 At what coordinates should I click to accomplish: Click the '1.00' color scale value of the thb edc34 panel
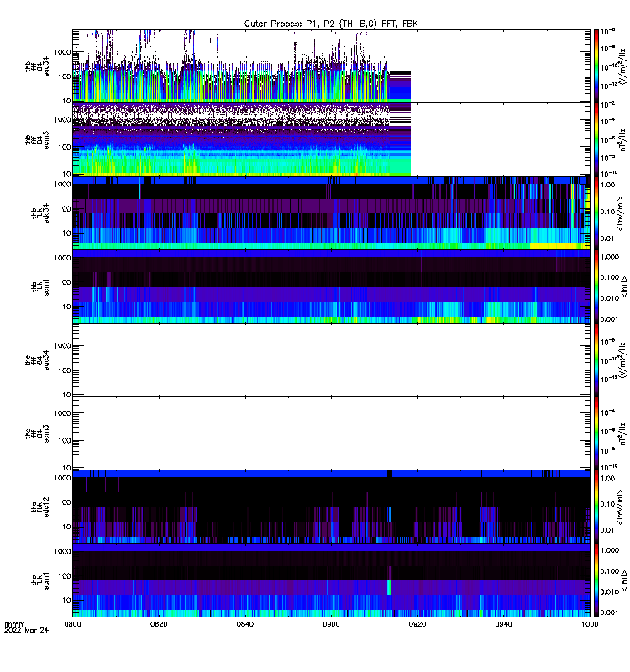point(608,185)
